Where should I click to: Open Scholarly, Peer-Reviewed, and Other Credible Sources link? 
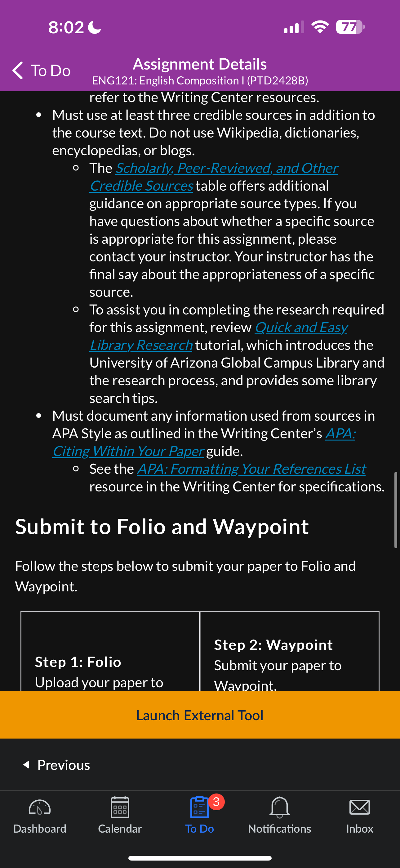click(x=214, y=177)
